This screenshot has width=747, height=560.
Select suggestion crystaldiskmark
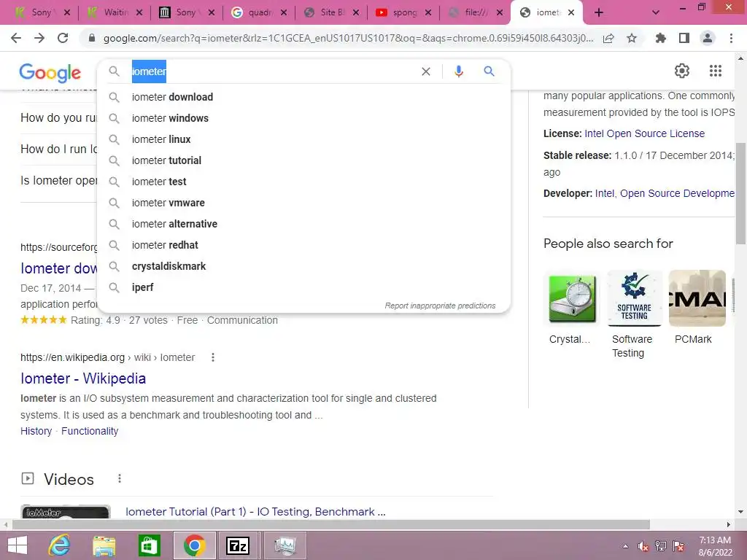pos(304,266)
